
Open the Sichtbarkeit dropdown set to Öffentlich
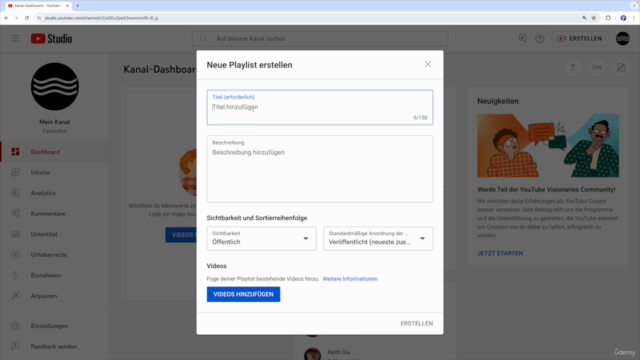click(x=261, y=238)
